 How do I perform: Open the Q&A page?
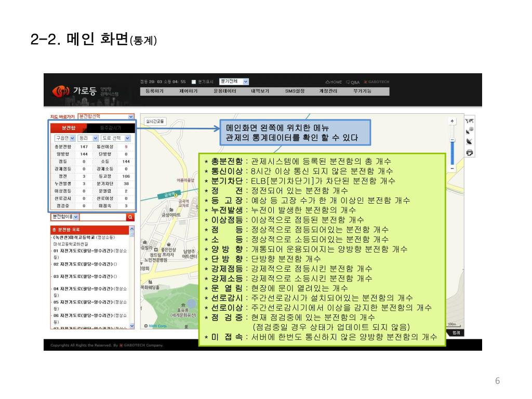353,82
